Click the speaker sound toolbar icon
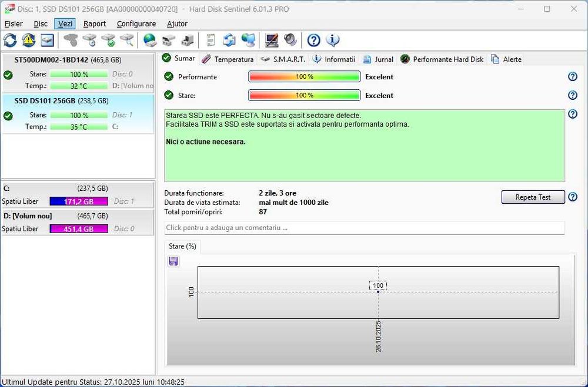 tap(290, 40)
